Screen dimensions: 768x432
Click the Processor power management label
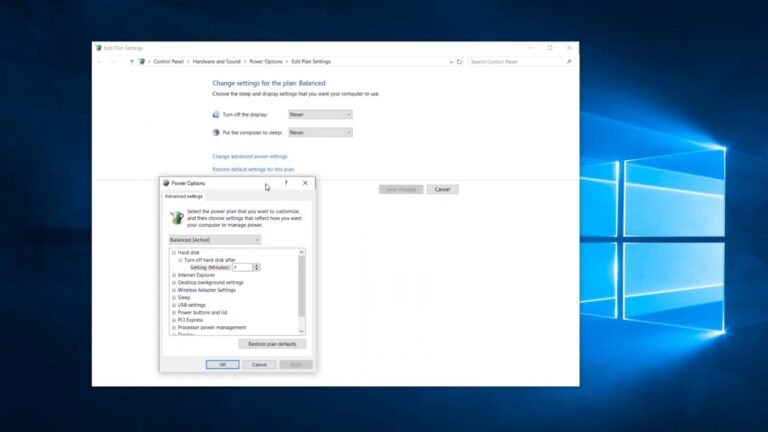(x=212, y=327)
